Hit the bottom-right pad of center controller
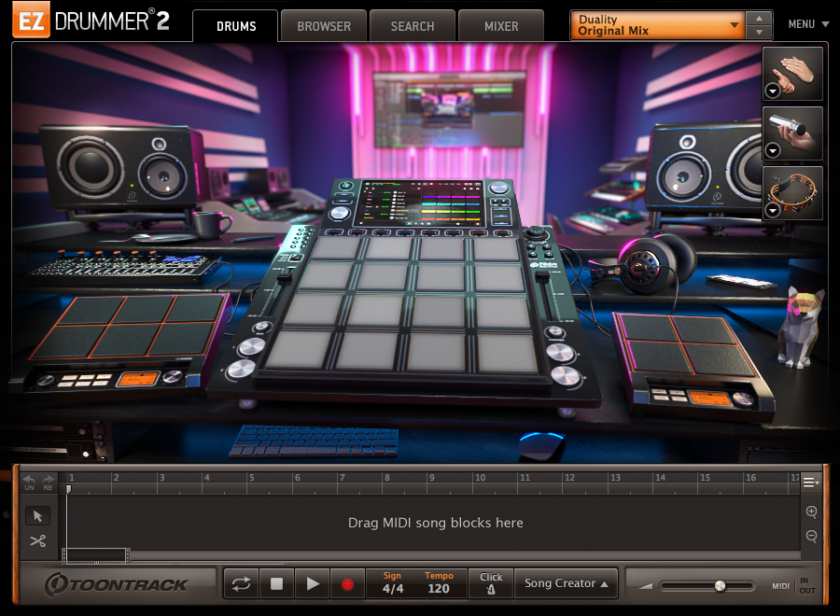The height and width of the screenshot is (616, 840). [508, 353]
